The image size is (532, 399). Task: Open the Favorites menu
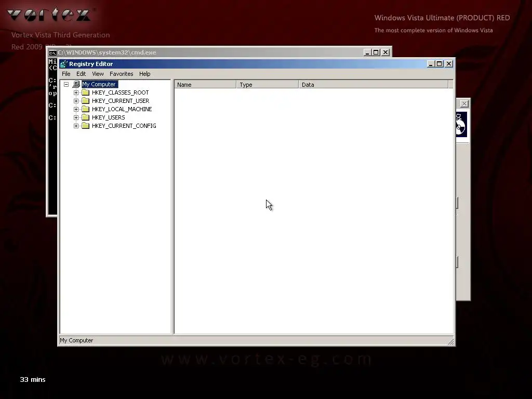[121, 74]
